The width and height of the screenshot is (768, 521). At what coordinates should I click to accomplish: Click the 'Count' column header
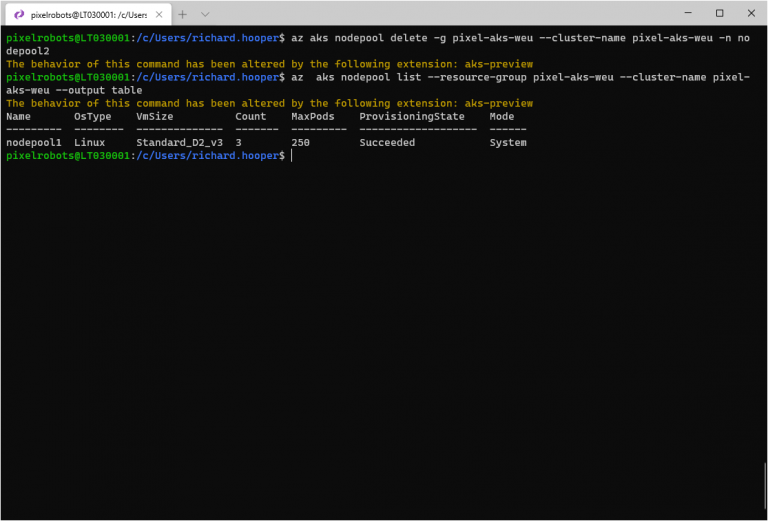[251, 117]
